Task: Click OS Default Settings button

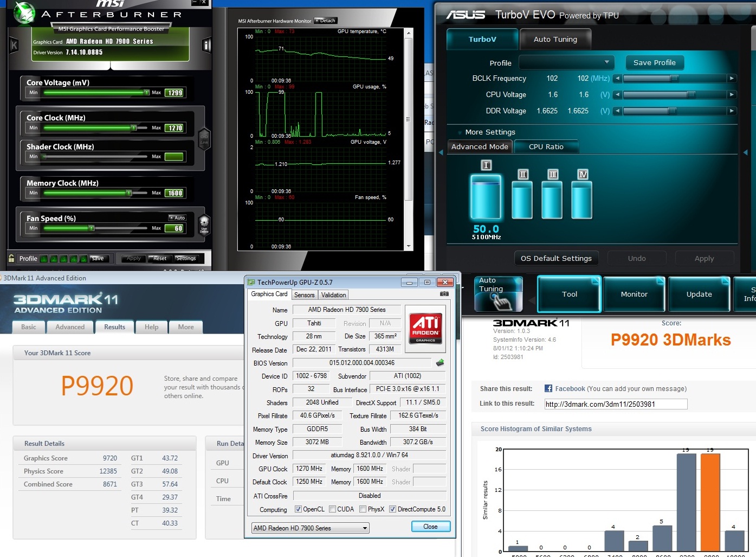Action: 556,258
